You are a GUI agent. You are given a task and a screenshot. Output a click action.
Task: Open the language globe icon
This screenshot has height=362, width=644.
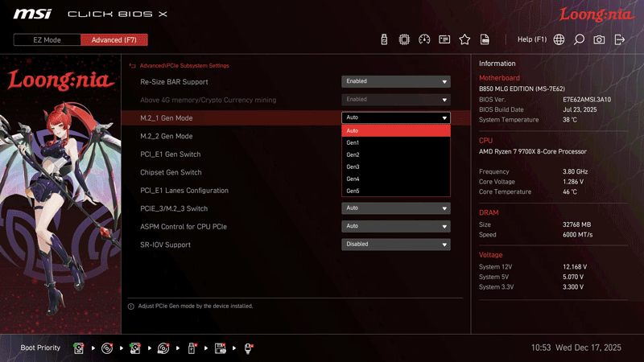(559, 39)
